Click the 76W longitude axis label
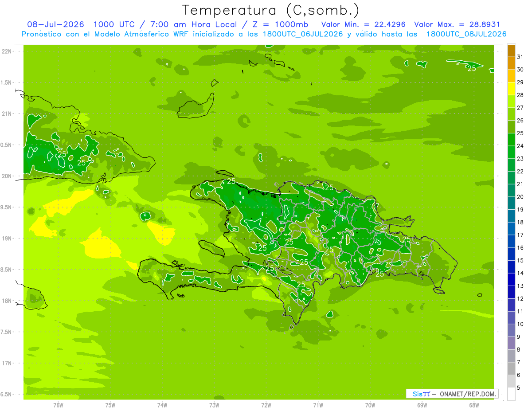 coord(58,405)
